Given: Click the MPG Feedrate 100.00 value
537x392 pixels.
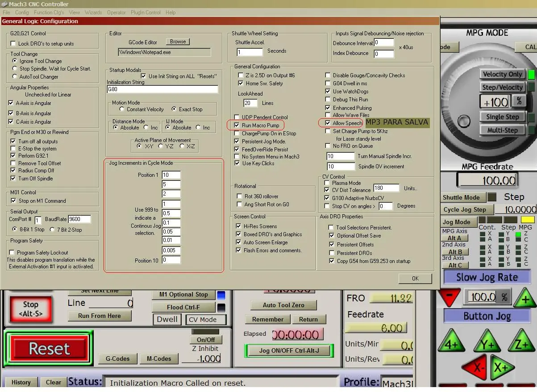Looking at the screenshot, I should pos(487,180).
